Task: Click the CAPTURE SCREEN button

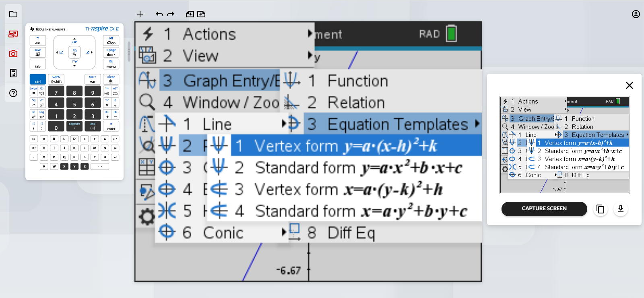Action: tap(544, 209)
